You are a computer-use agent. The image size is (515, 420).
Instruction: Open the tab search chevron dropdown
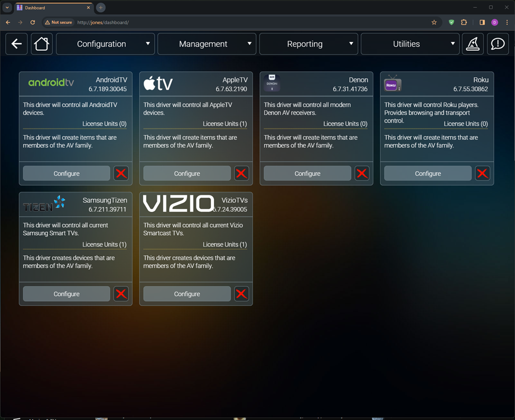[7, 7]
